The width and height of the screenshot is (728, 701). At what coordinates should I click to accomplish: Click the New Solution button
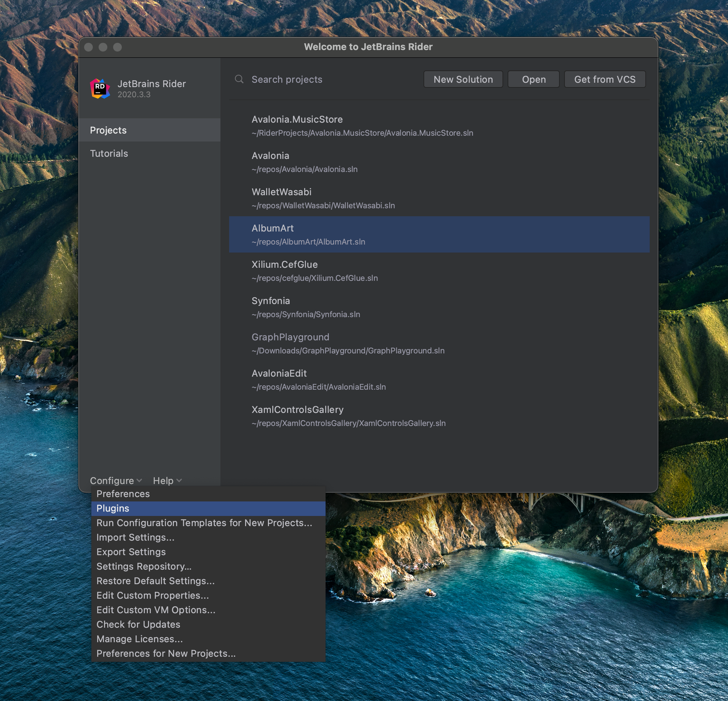[x=463, y=79]
